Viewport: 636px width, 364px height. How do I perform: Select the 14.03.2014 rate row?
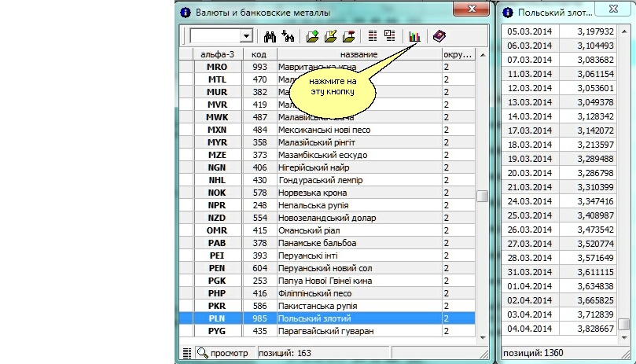(559, 116)
